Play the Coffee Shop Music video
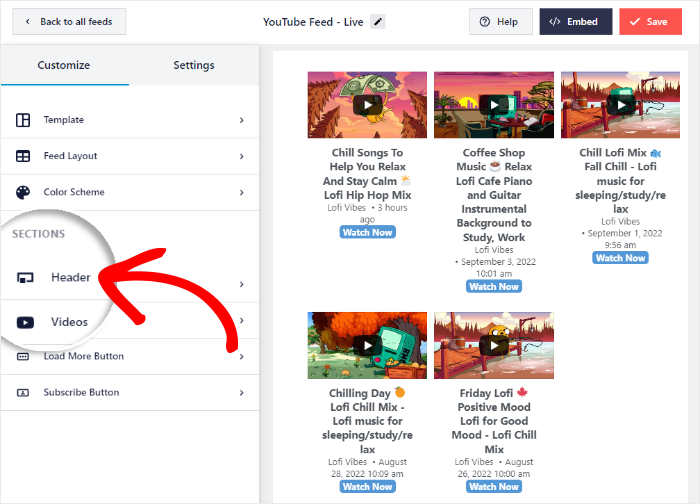700x504 pixels. pyautogui.click(x=494, y=105)
